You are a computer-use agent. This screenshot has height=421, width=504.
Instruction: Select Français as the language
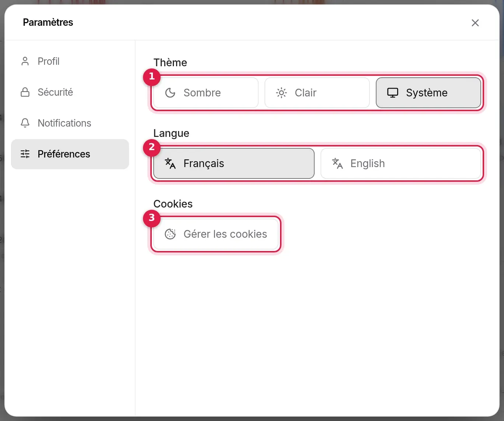(234, 163)
